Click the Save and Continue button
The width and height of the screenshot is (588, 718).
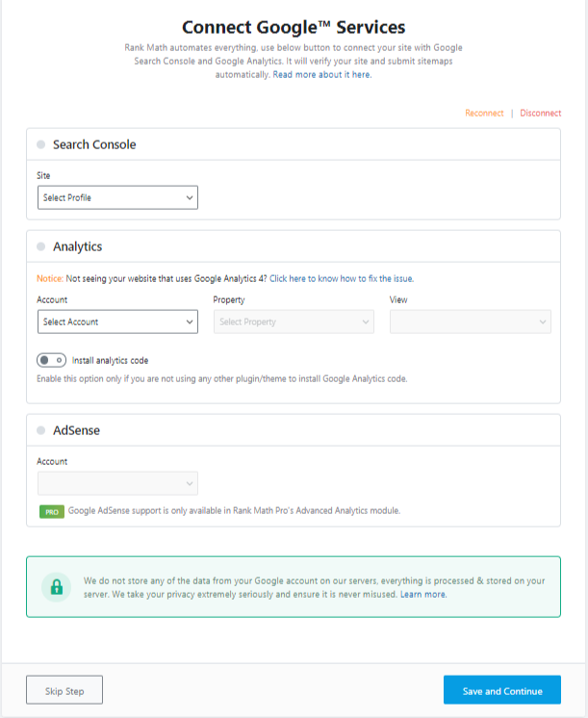[x=502, y=690]
